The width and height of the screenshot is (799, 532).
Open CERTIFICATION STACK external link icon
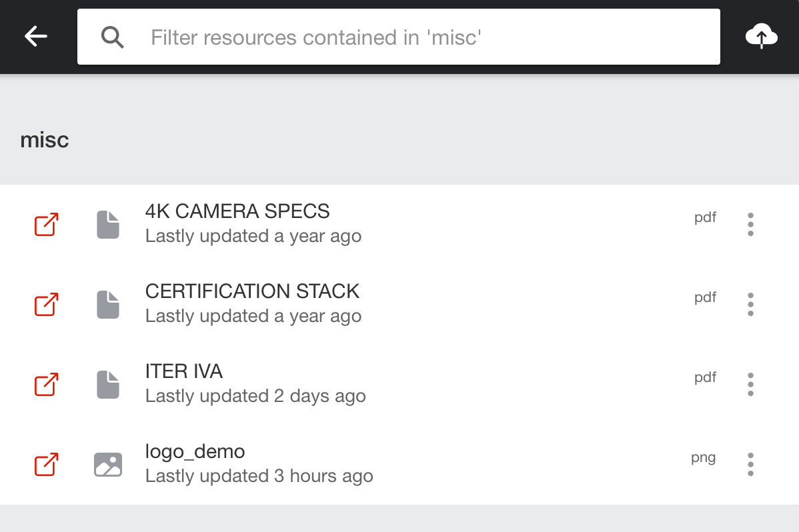[x=46, y=305]
